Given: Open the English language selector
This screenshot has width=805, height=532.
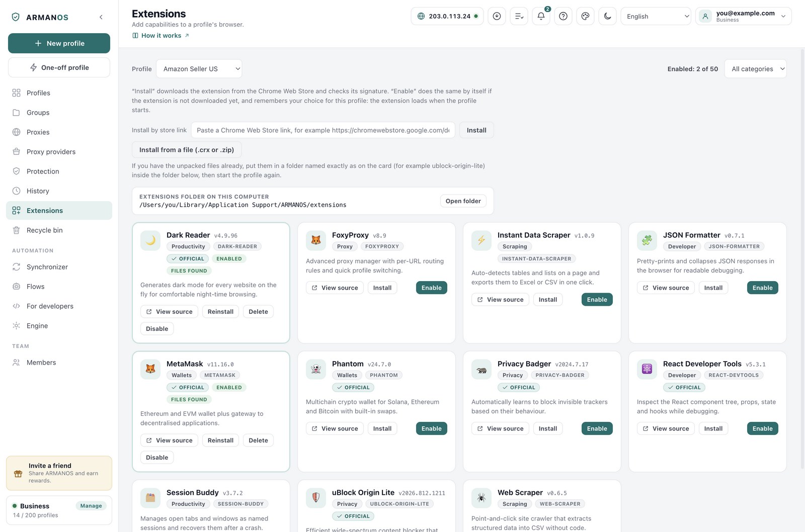Looking at the screenshot, I should [x=656, y=16].
